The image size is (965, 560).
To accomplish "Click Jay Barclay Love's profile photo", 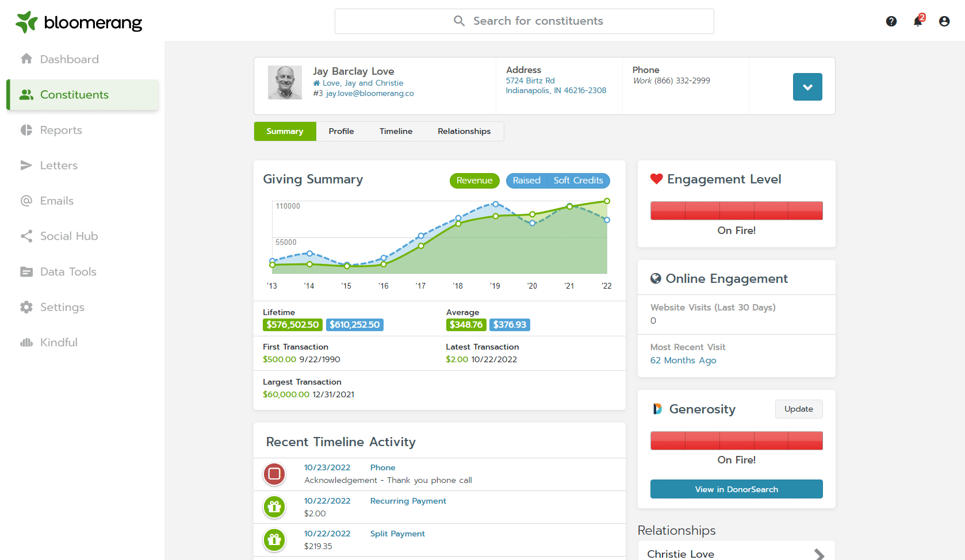I will 285,82.
